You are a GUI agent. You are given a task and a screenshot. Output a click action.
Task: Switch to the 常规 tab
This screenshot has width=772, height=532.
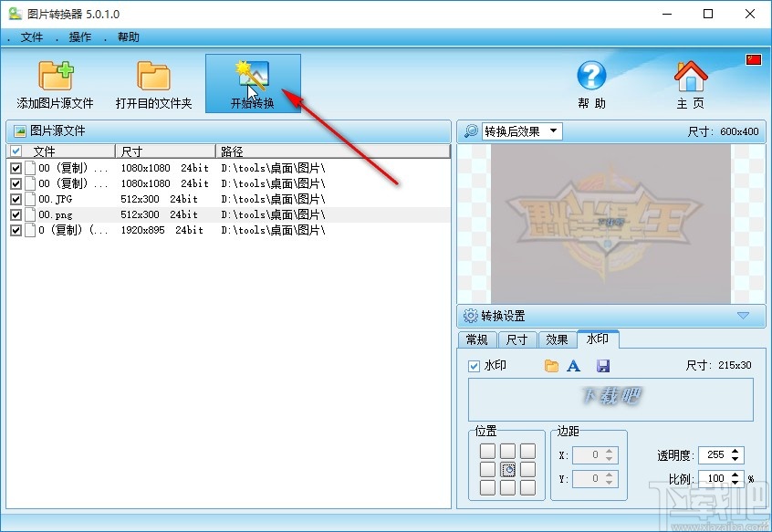coord(476,339)
